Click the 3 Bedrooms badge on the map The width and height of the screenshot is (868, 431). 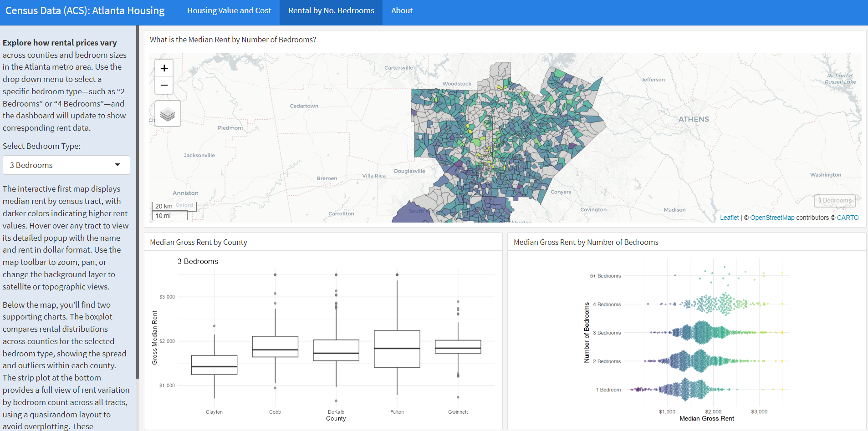click(835, 201)
